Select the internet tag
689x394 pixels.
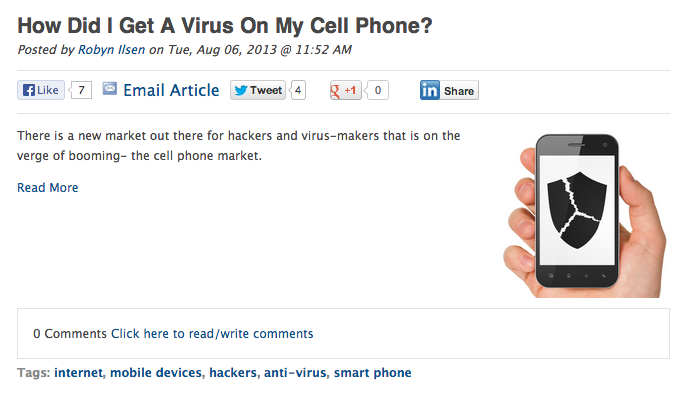pyautogui.click(x=78, y=372)
